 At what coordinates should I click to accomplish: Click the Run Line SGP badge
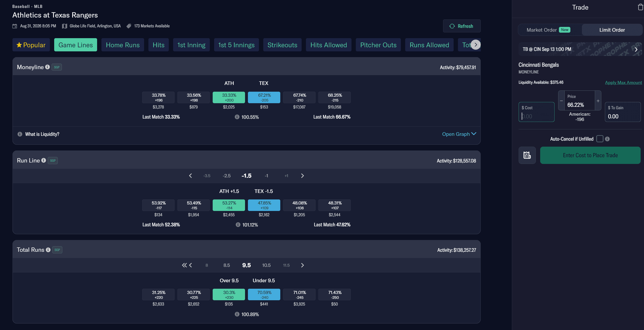coord(53,160)
